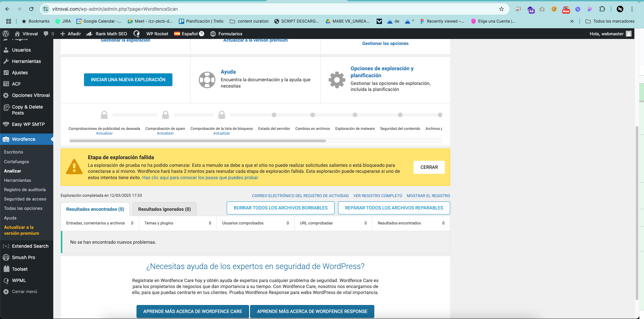
Task: Open Cortafuegos in Wordfence submenu
Action: pyautogui.click(x=17, y=161)
